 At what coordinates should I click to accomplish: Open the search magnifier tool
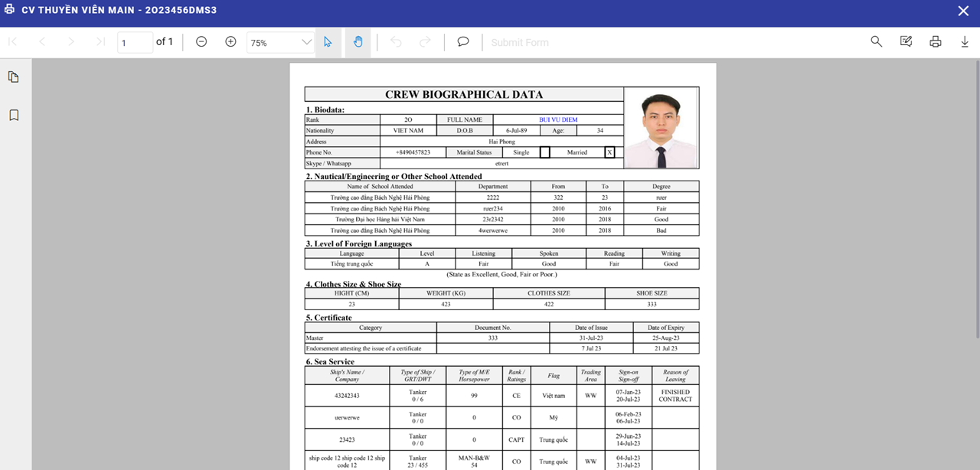(877, 42)
